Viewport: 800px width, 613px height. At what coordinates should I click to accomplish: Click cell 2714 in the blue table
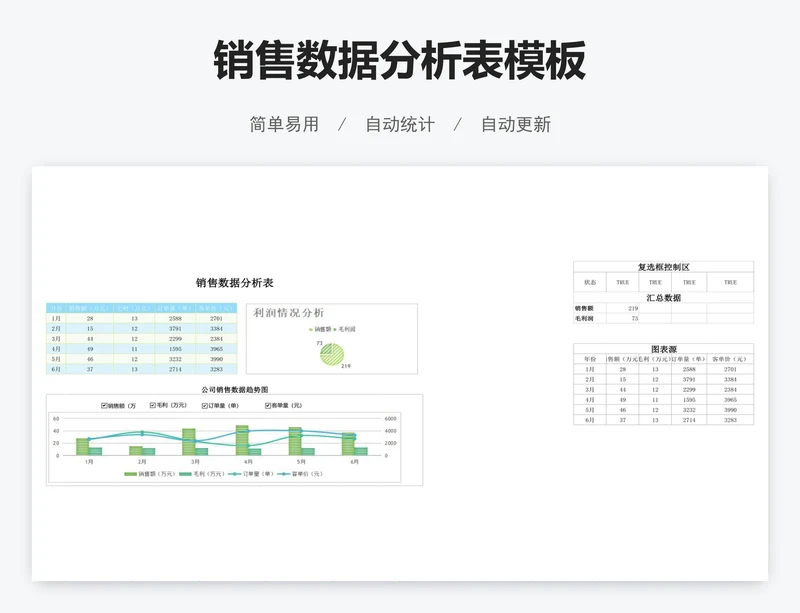pos(175,369)
